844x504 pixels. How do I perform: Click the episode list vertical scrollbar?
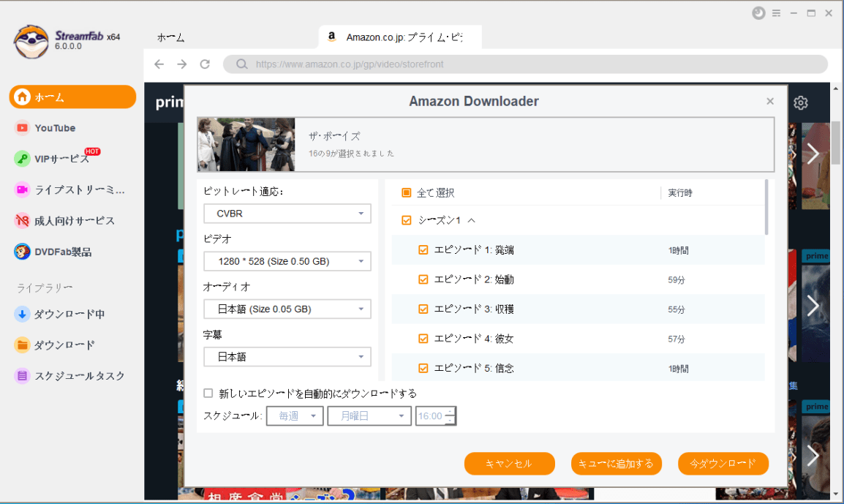pyautogui.click(x=766, y=208)
